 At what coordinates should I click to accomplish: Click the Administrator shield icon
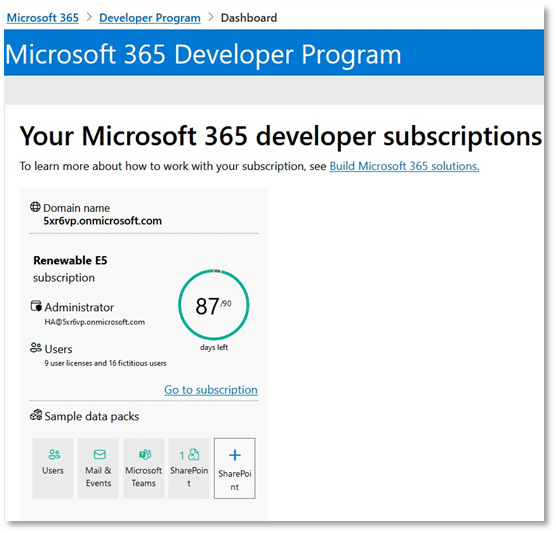[36, 306]
